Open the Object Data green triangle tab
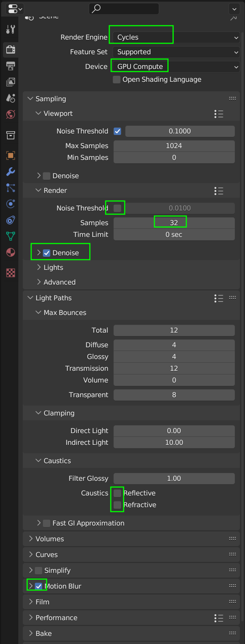Image resolution: width=245 pixels, height=644 pixels. [x=11, y=236]
